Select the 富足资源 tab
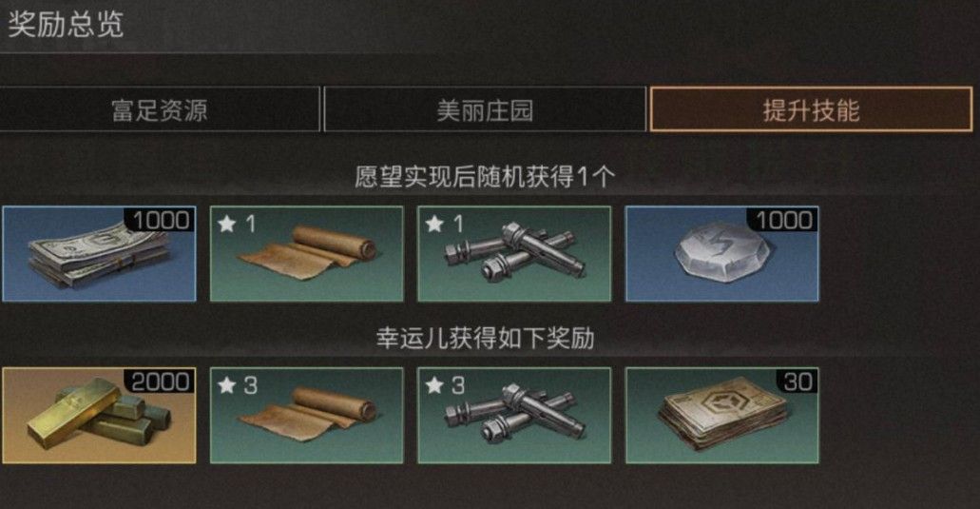Screen dimensions: 980x509 coord(160,110)
